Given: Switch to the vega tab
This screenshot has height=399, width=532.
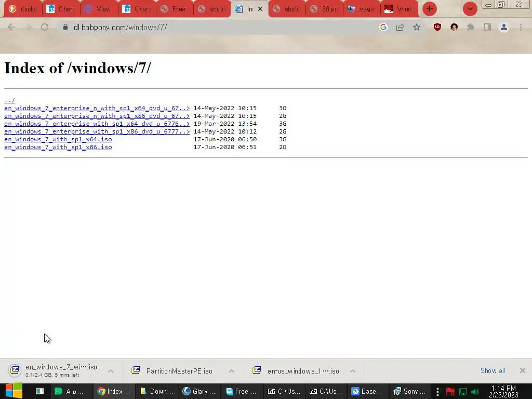Looking at the screenshot, I should (362, 9).
